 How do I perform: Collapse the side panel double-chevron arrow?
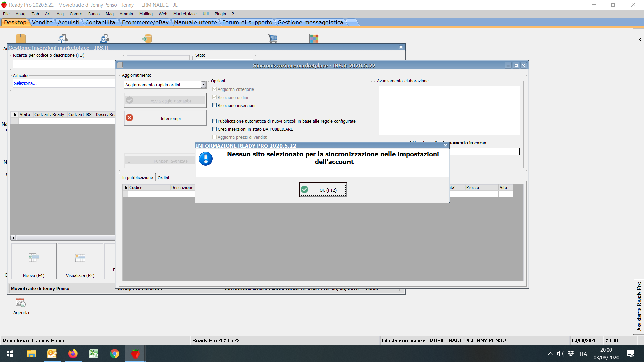point(638,40)
